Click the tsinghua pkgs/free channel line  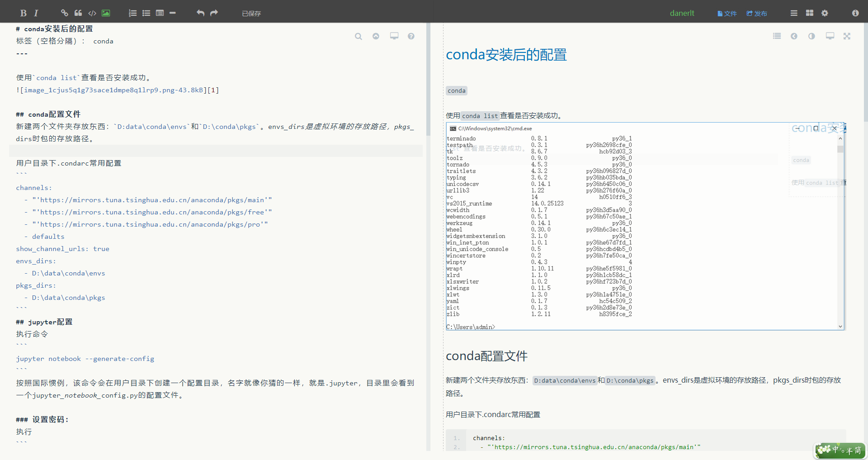pos(148,212)
